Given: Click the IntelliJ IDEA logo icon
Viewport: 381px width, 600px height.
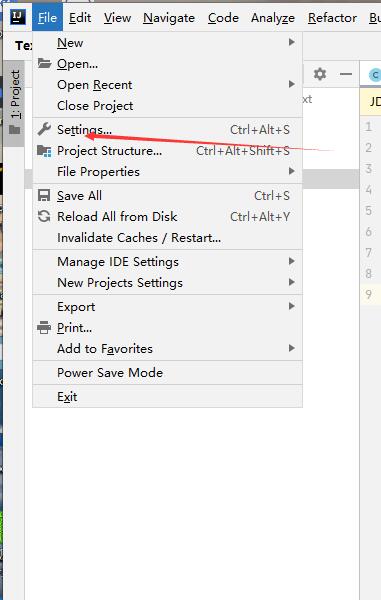Looking at the screenshot, I should point(18,17).
